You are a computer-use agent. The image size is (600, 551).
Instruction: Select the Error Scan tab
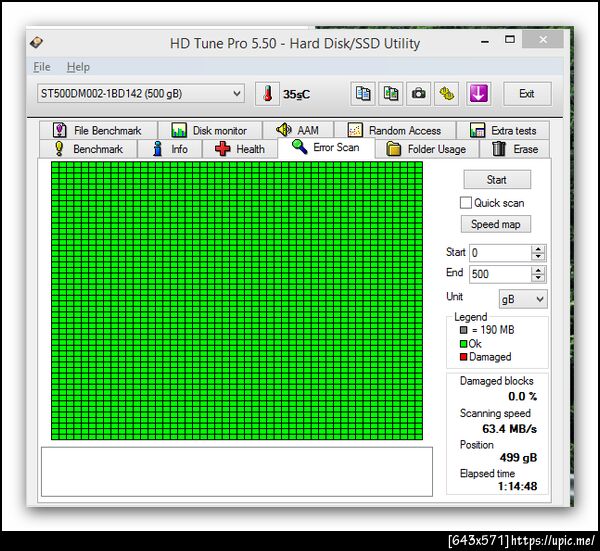click(x=326, y=148)
